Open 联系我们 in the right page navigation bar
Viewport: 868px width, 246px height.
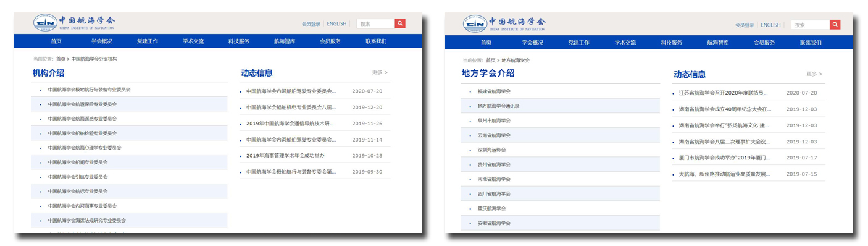pos(811,43)
